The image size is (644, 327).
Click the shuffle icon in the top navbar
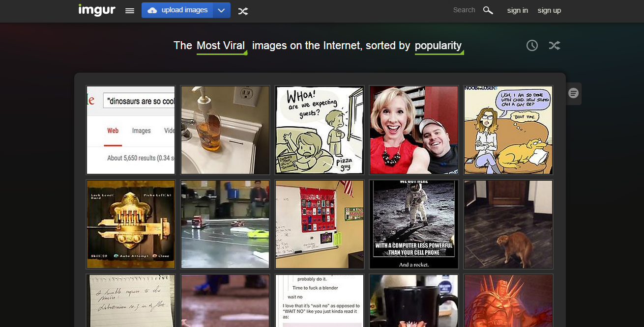coord(243,10)
